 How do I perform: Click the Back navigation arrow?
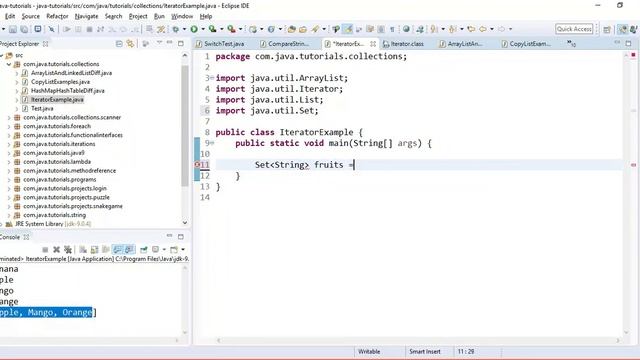pos(483,29)
